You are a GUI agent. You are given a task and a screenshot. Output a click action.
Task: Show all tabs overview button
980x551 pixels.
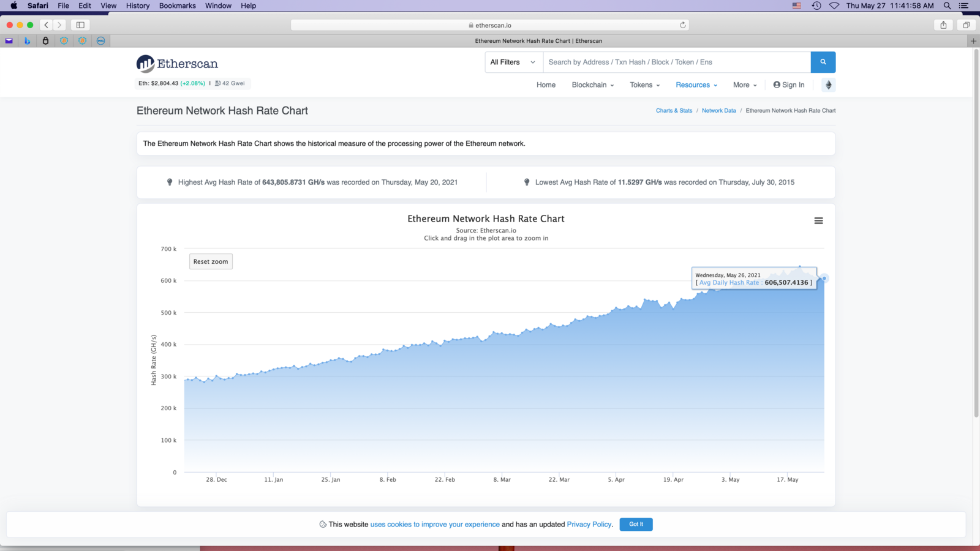point(966,25)
